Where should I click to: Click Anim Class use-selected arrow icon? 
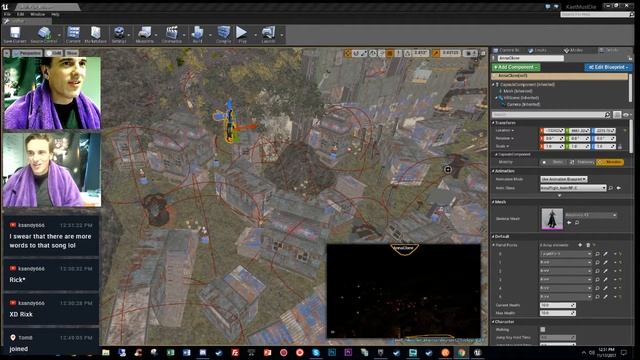[619, 188]
